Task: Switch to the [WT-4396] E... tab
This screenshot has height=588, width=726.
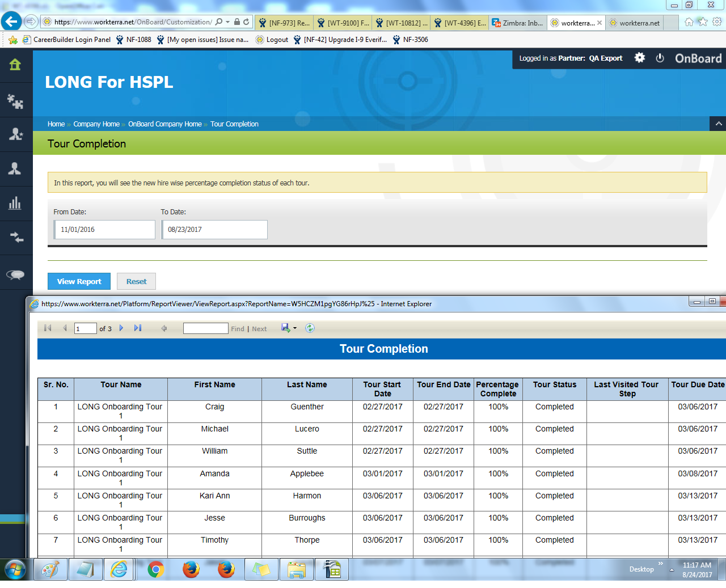Action: pos(459,23)
